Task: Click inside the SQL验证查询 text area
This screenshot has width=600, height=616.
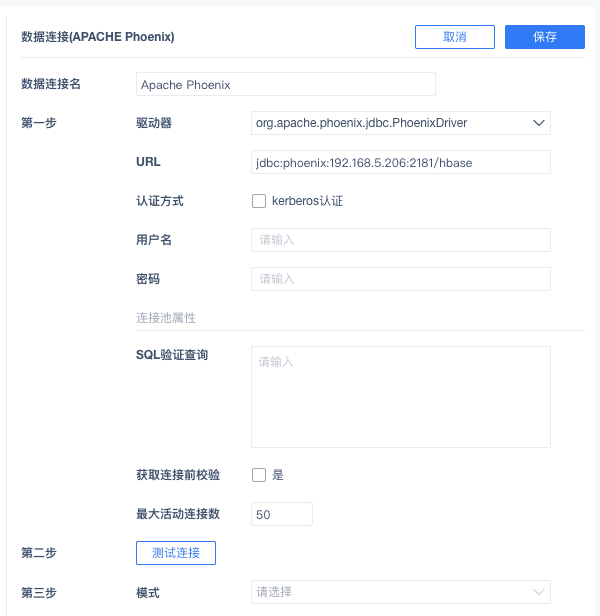Action: click(x=401, y=397)
